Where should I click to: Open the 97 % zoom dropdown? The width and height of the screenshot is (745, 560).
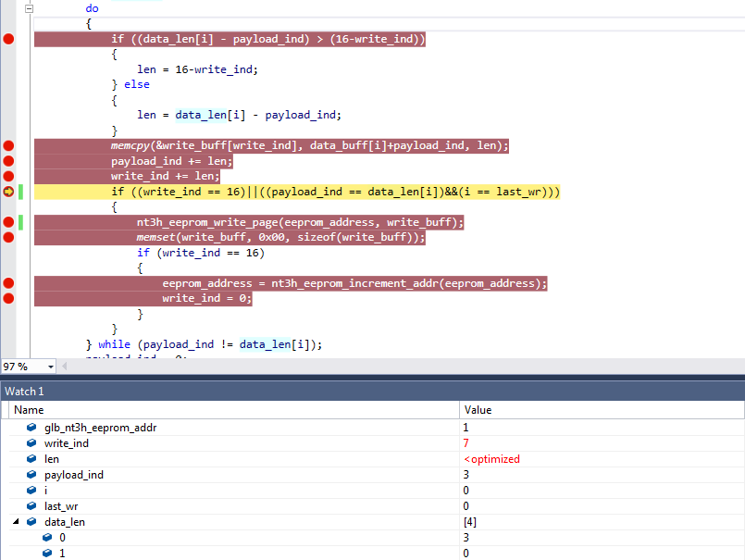(50, 367)
